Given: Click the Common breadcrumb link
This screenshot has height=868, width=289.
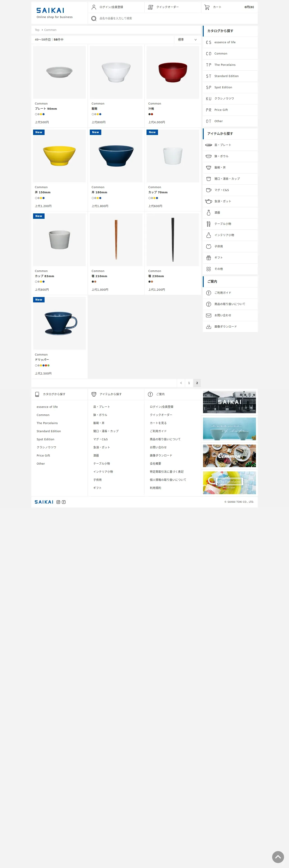Looking at the screenshot, I should [50, 30].
